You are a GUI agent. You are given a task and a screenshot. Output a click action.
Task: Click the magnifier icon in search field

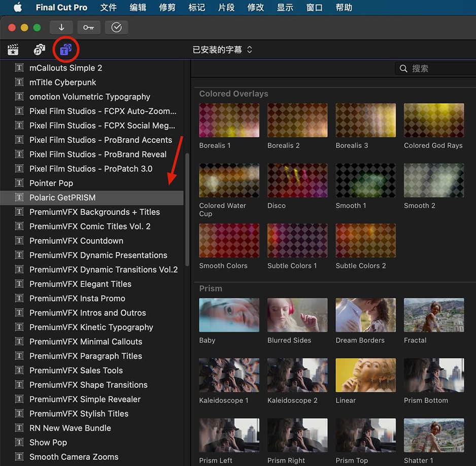[404, 69]
